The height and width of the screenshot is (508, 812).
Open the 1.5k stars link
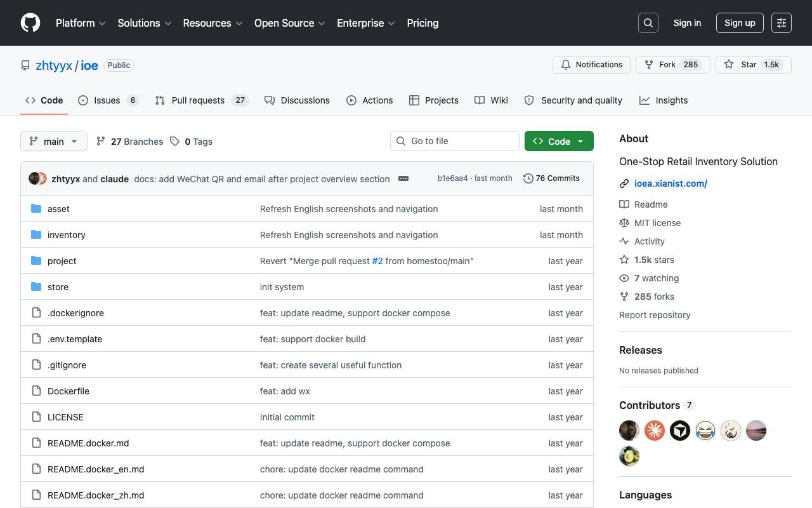pos(654,260)
